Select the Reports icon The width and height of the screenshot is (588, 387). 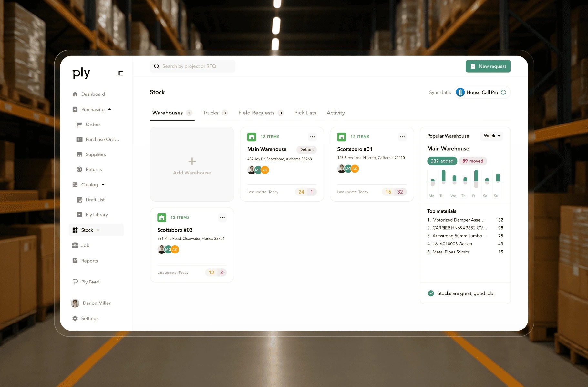tap(75, 261)
